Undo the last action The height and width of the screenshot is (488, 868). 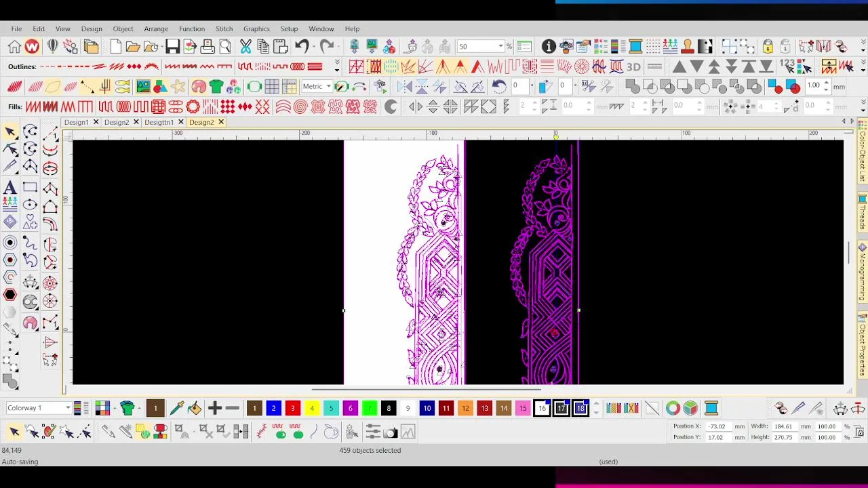[x=301, y=46]
